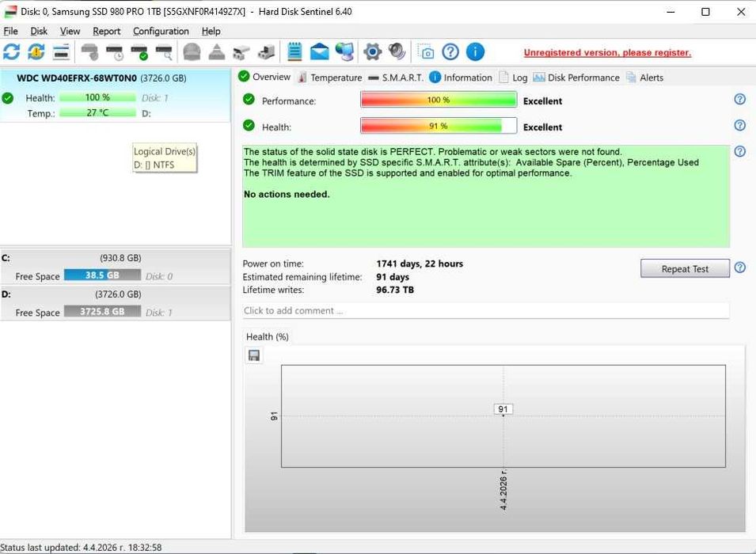The width and height of the screenshot is (756, 554).
Task: Click the Logical Drive(s) tooltip
Action: tap(165, 157)
